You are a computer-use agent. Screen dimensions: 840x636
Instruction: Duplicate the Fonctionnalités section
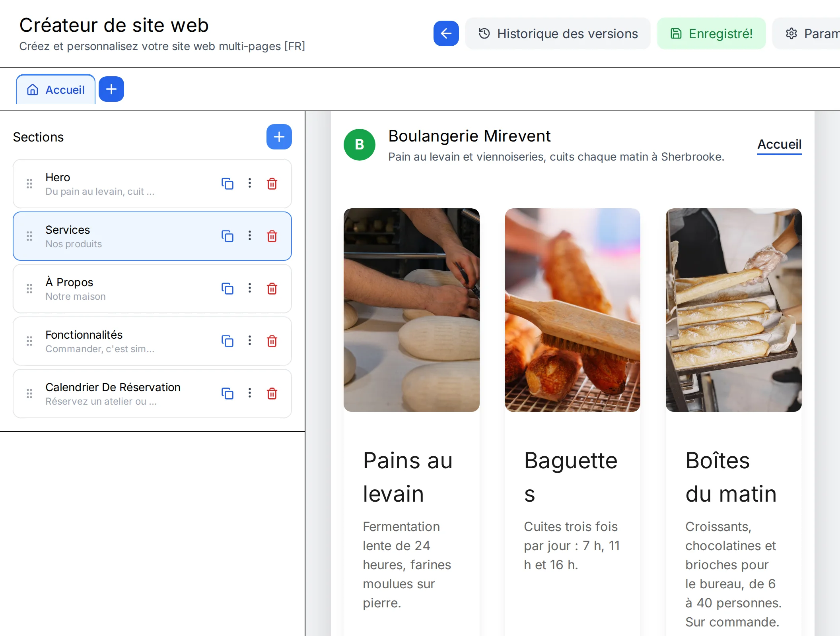pos(227,341)
